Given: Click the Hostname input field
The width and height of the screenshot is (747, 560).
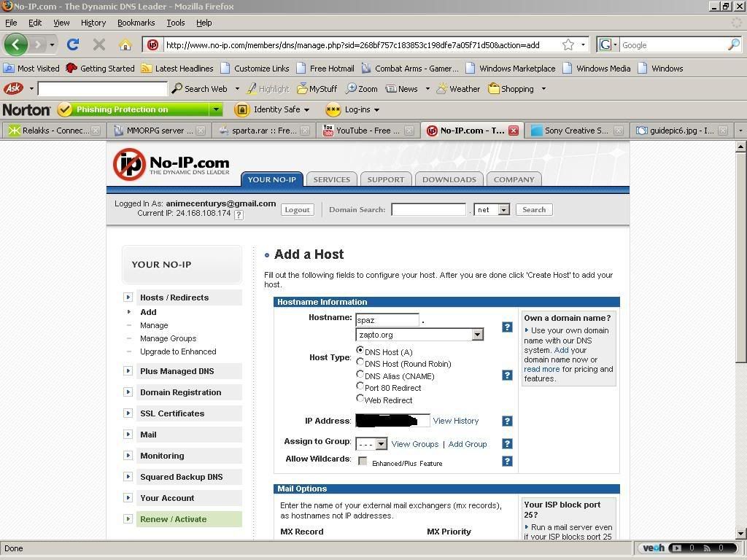Looking at the screenshot, I should (x=387, y=320).
